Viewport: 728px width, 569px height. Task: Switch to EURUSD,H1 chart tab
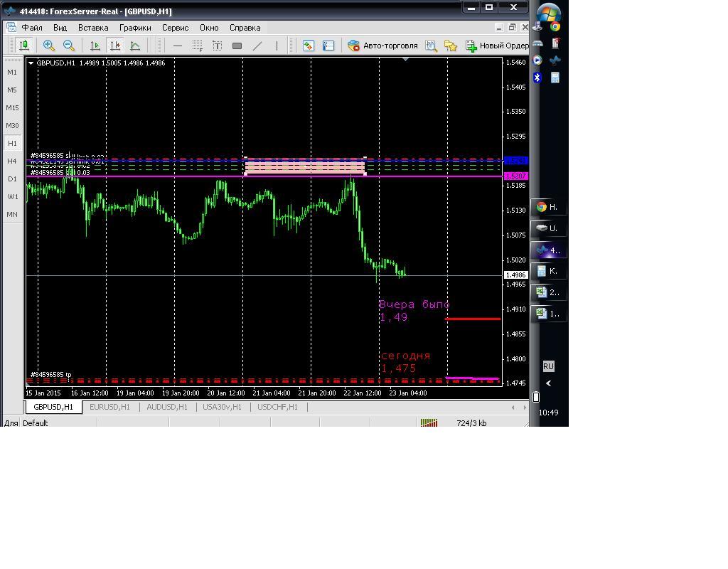coord(109,407)
